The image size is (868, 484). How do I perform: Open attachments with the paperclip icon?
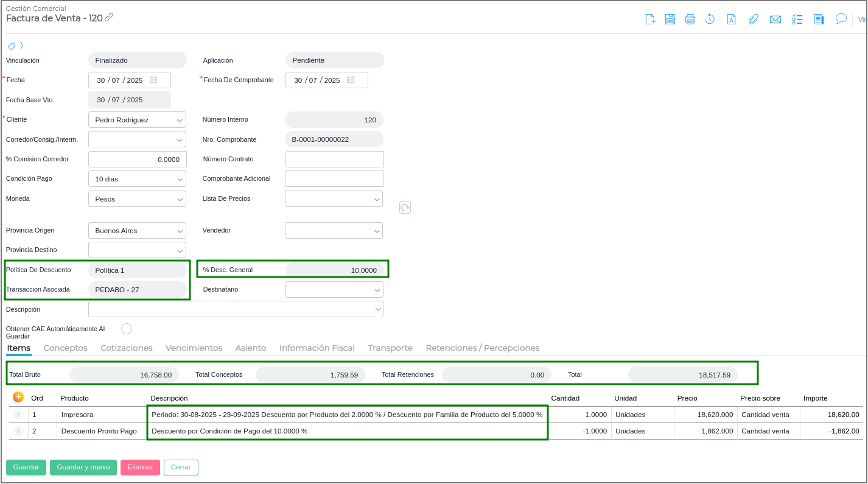point(754,19)
